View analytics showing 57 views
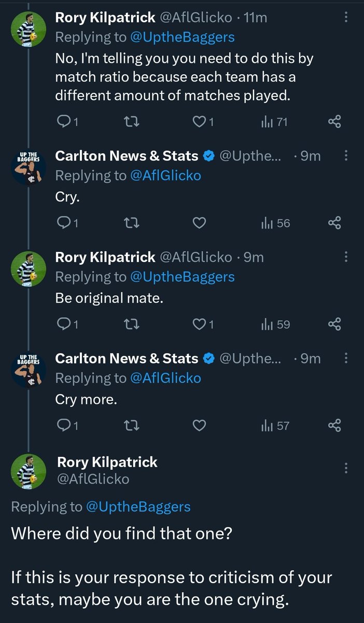This screenshot has height=623, width=364. 275,426
